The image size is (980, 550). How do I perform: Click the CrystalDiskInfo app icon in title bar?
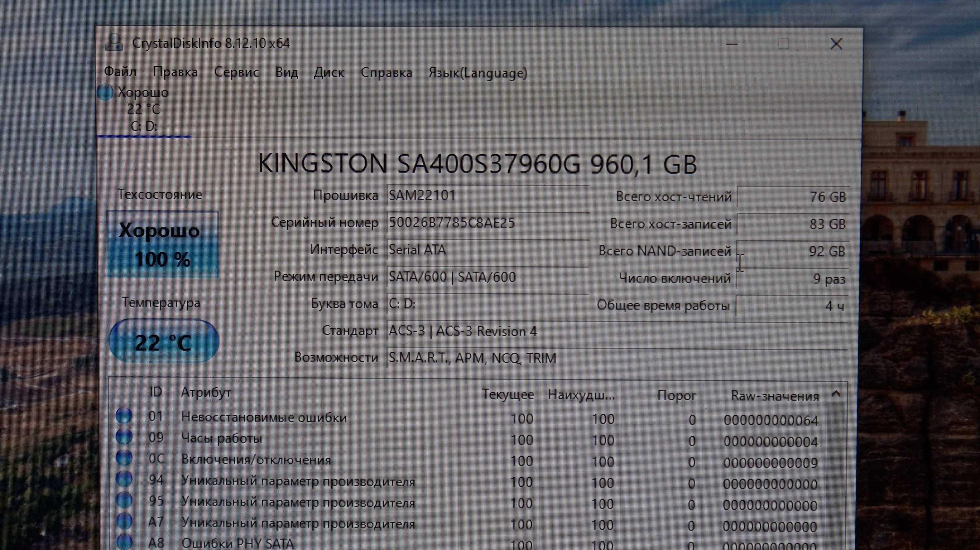(114, 43)
